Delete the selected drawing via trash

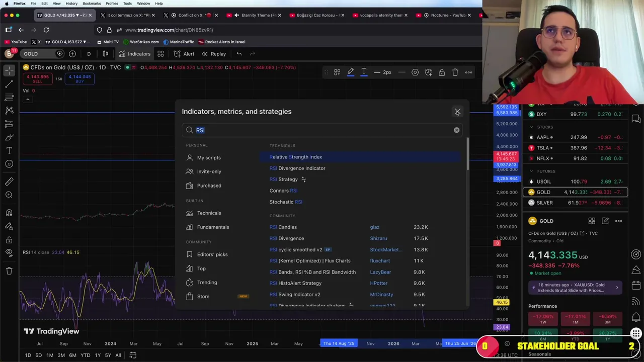click(x=455, y=72)
